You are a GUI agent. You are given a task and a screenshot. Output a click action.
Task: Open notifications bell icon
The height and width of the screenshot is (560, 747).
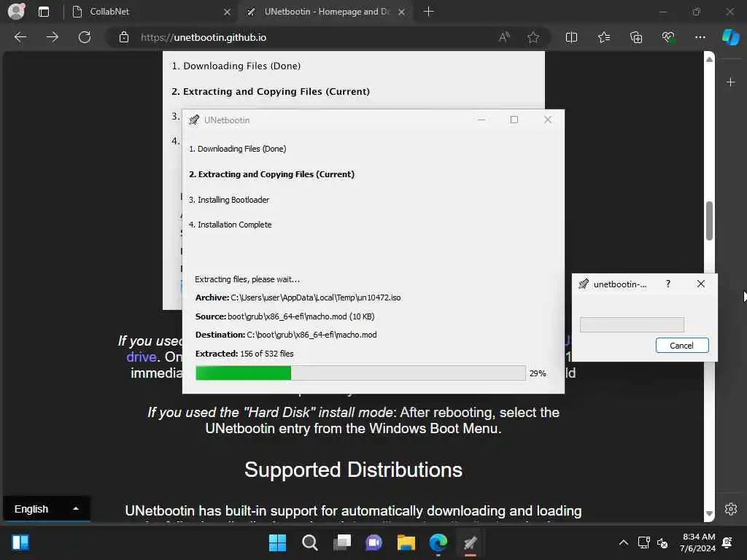tap(727, 542)
